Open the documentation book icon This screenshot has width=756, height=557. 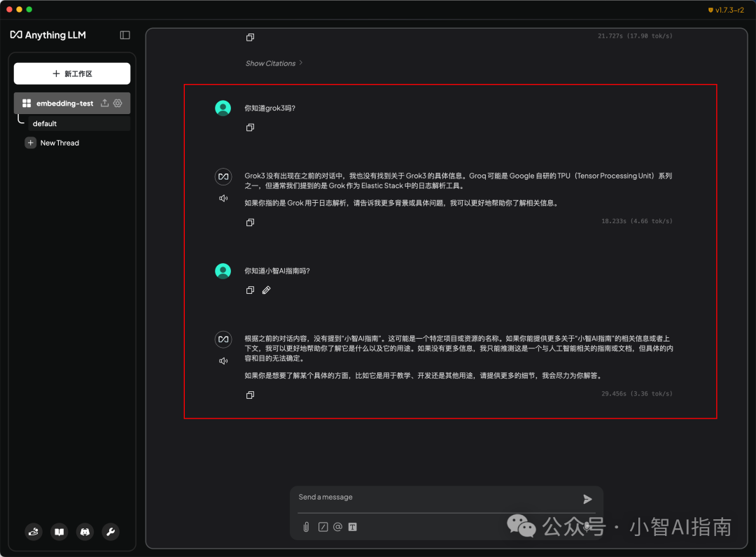tap(59, 532)
